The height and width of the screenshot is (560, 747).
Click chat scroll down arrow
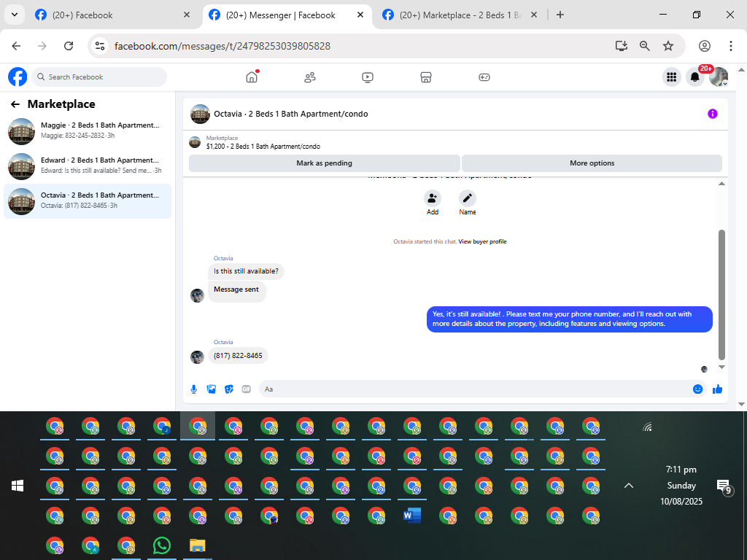721,367
